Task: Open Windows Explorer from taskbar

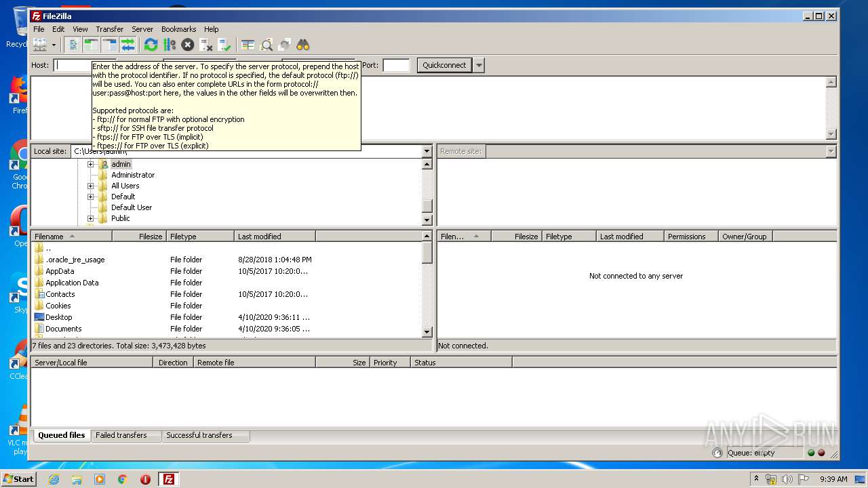Action: pos(77,479)
